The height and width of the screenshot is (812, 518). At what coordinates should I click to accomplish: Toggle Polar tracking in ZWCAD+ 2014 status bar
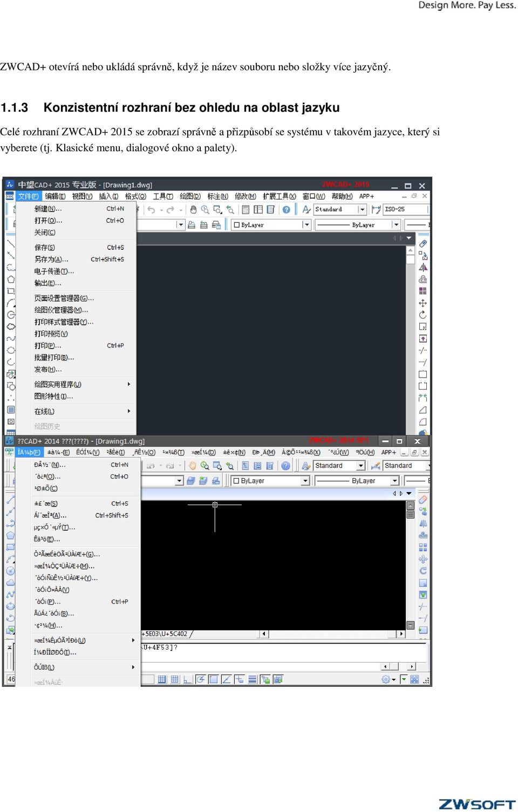(201, 679)
